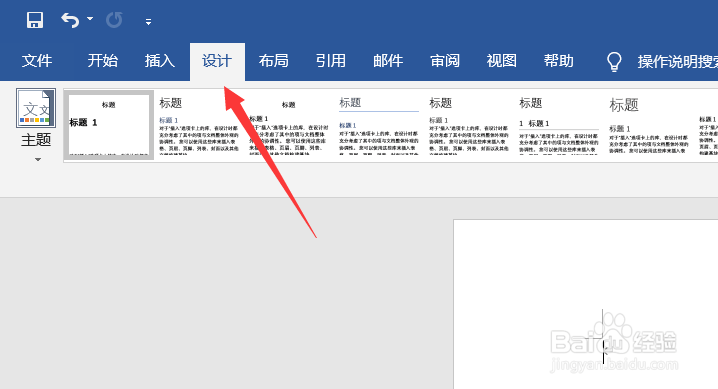This screenshot has height=389, width=718.
Task: Select the fifth style set thumbnail
Action: (x=468, y=125)
